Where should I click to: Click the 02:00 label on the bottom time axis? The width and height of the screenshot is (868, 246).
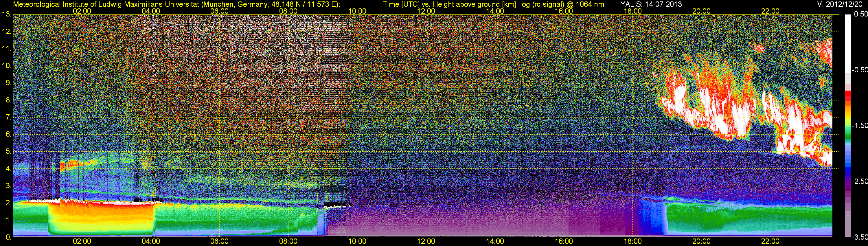pos(82,241)
